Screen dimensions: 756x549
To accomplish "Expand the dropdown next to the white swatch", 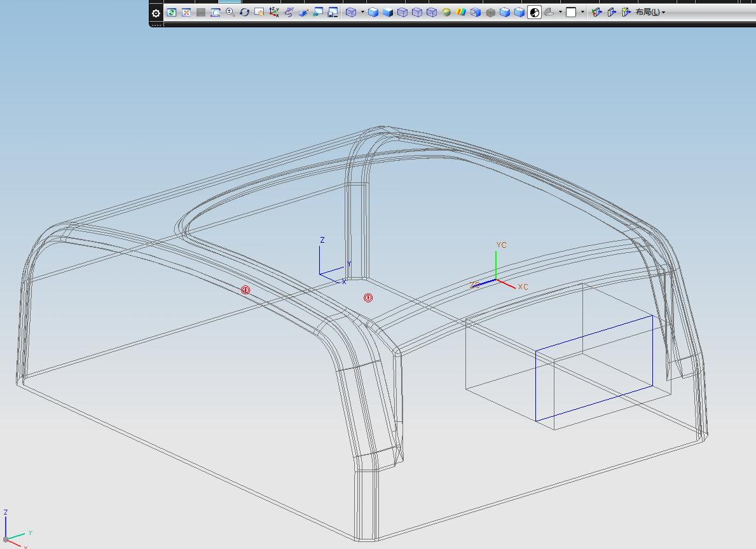I will coord(582,13).
